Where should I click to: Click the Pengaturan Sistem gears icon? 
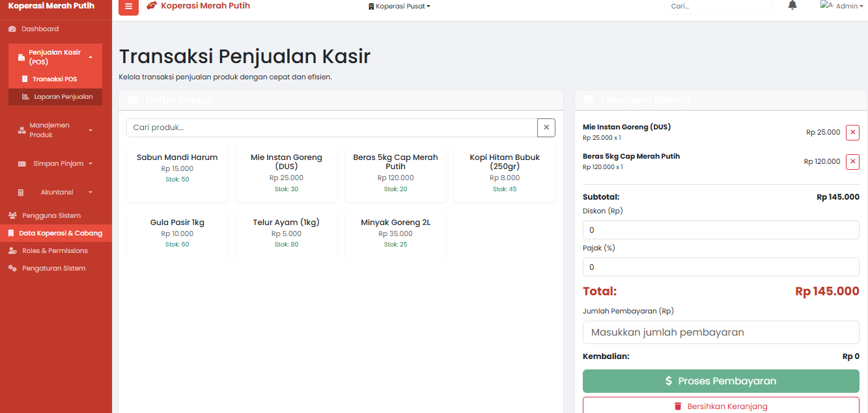click(x=12, y=269)
